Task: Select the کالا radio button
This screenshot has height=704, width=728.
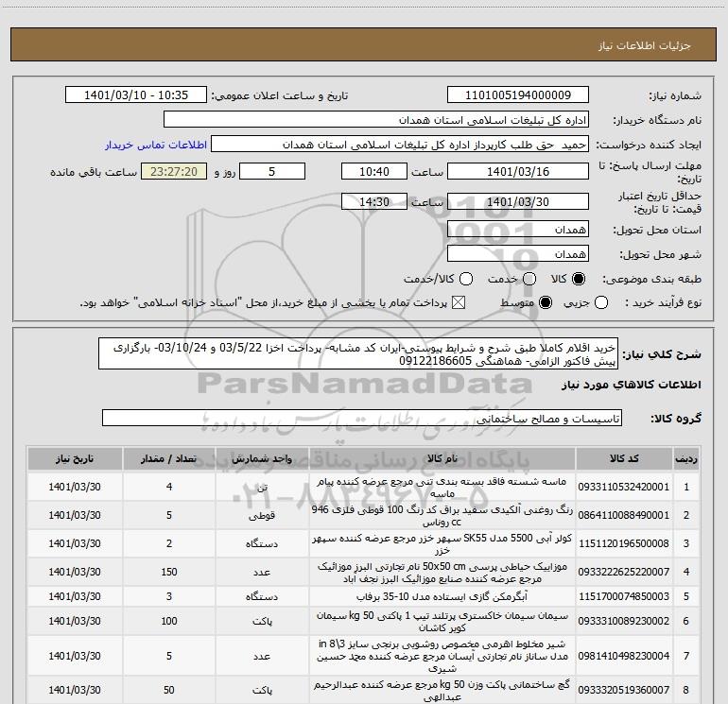Action: coord(579,279)
